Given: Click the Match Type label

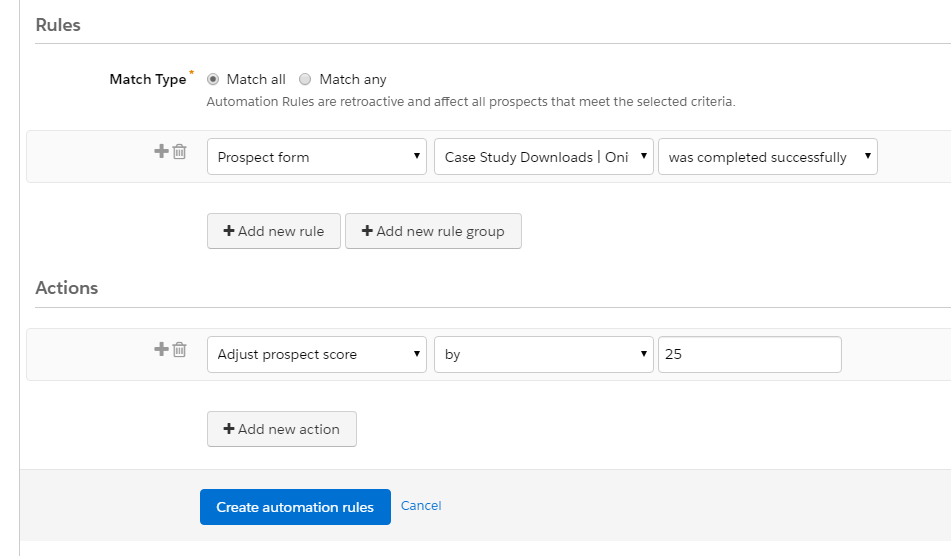Looking at the screenshot, I should coord(148,79).
